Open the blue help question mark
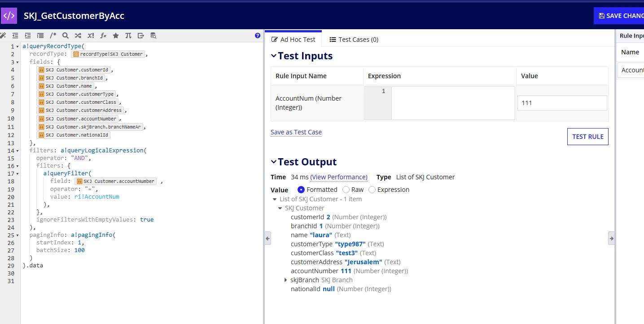The image size is (644, 324). tap(258, 36)
